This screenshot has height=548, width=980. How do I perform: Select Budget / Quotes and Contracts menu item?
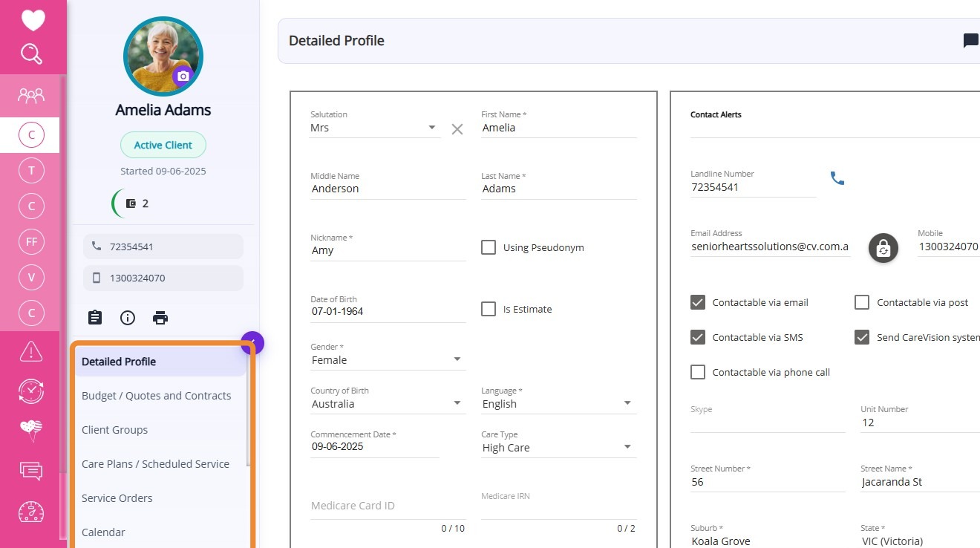pos(156,396)
